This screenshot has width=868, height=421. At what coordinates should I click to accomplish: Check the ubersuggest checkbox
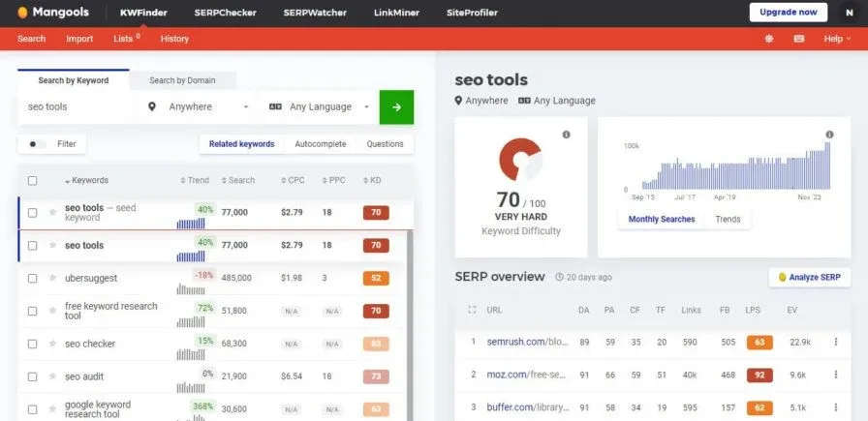point(33,278)
